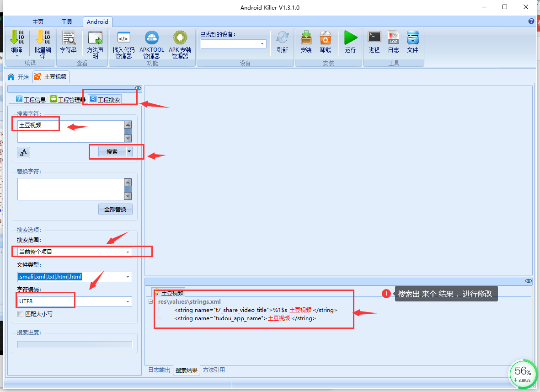Screen dimensions: 540x392
Task: Run the app with the 运行 play icon
Action: point(351,38)
